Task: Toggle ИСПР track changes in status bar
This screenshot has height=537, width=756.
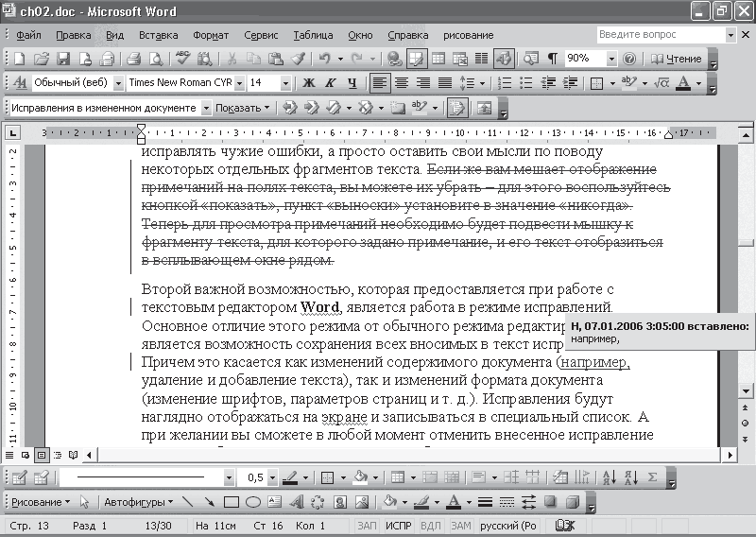Action: [x=399, y=525]
